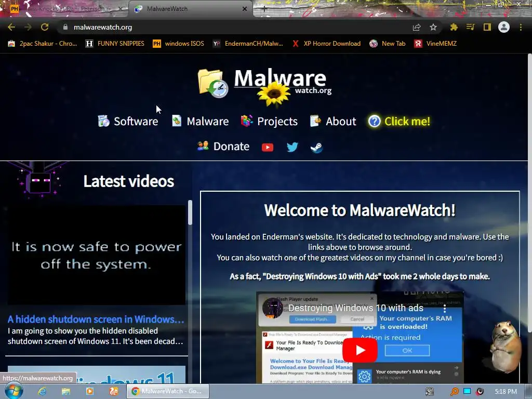Open the FUNNY SNIPPIES bookmark

coord(115,44)
